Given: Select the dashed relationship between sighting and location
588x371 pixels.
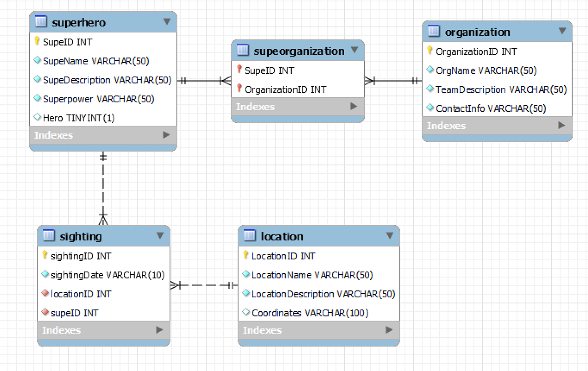Looking at the screenshot, I should 204,285.
